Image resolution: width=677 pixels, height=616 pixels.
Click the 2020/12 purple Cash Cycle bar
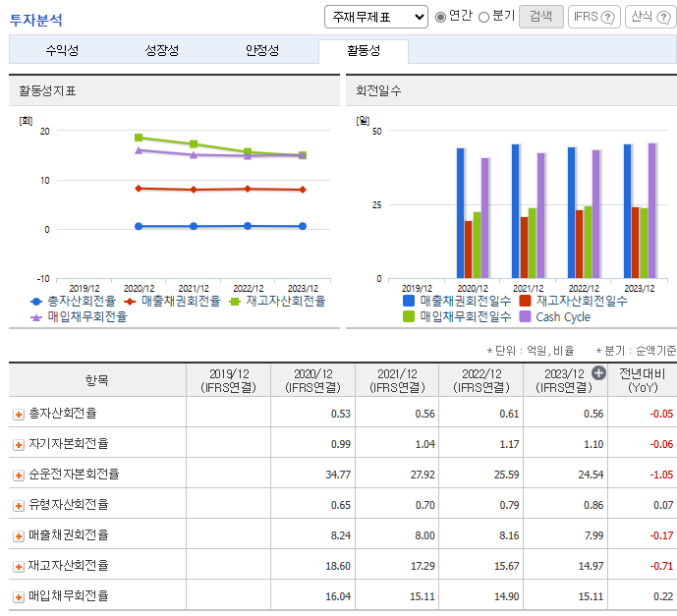484,218
